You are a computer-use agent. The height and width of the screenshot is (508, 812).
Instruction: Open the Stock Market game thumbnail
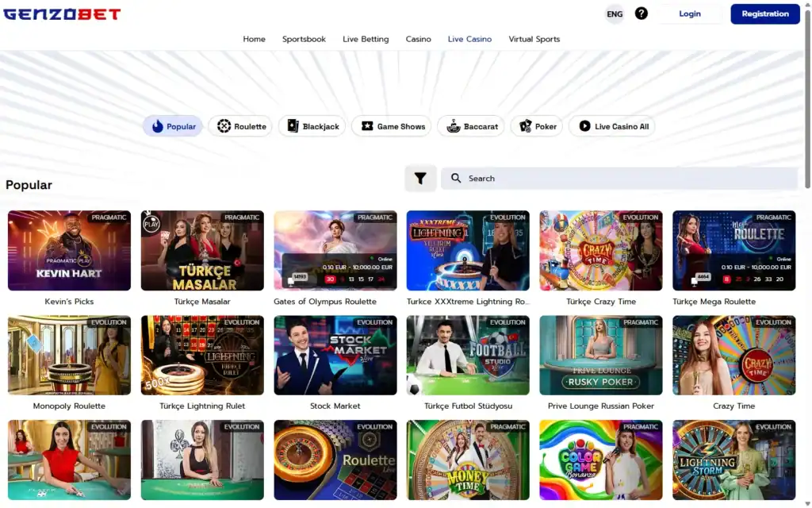pyautogui.click(x=335, y=355)
